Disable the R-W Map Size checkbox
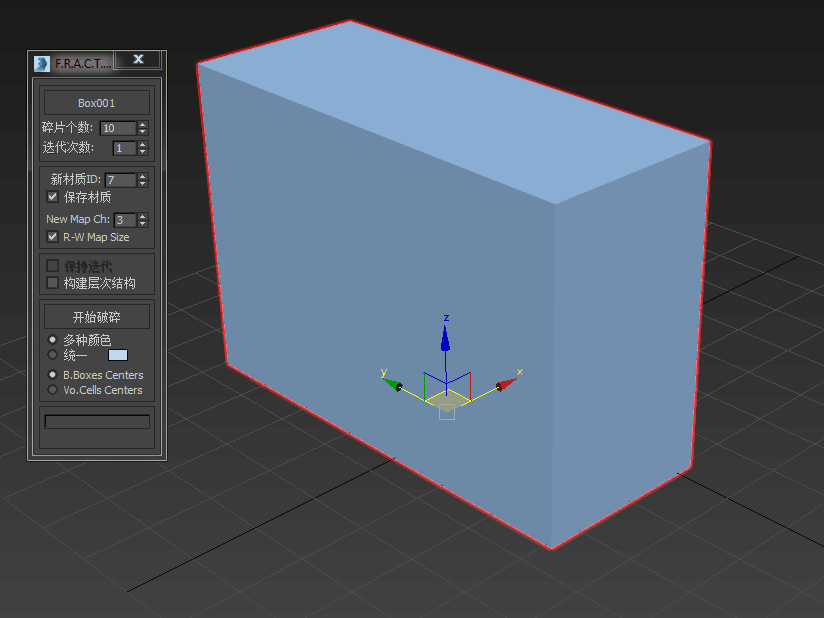Viewport: 824px width, 618px height. [53, 237]
